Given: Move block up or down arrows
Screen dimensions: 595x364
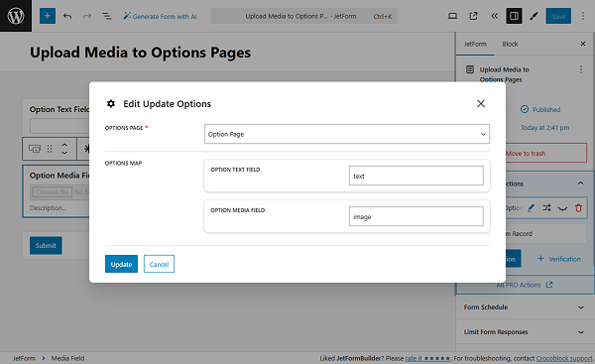Looking at the screenshot, I should 64,149.
